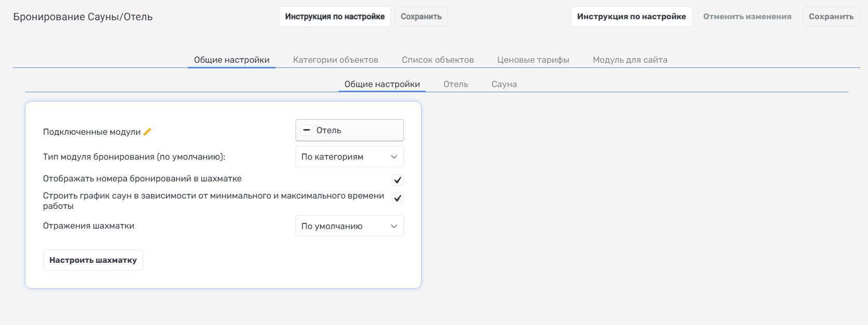Click the Тип модуля бронирования label text
The height and width of the screenshot is (325, 868).
tap(134, 157)
